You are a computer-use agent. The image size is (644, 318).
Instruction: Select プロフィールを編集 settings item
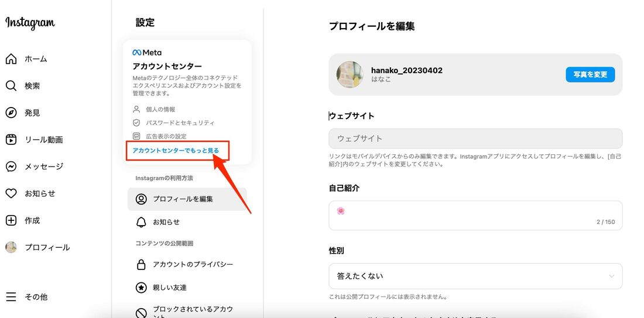tap(187, 199)
